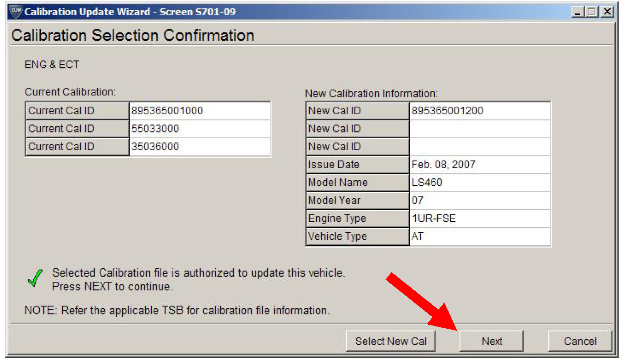Image resolution: width=627 pixels, height=364 pixels.
Task: Select the Model Name value LS460
Action: (427, 182)
